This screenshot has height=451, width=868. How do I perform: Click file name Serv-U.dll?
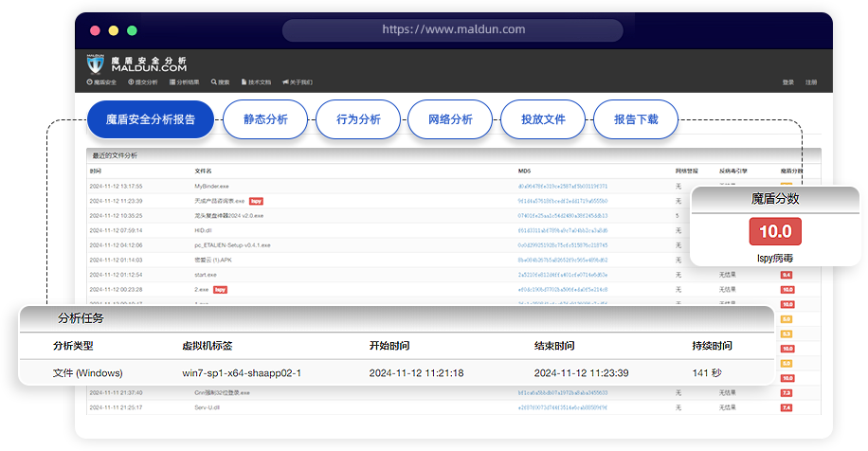[207, 407]
